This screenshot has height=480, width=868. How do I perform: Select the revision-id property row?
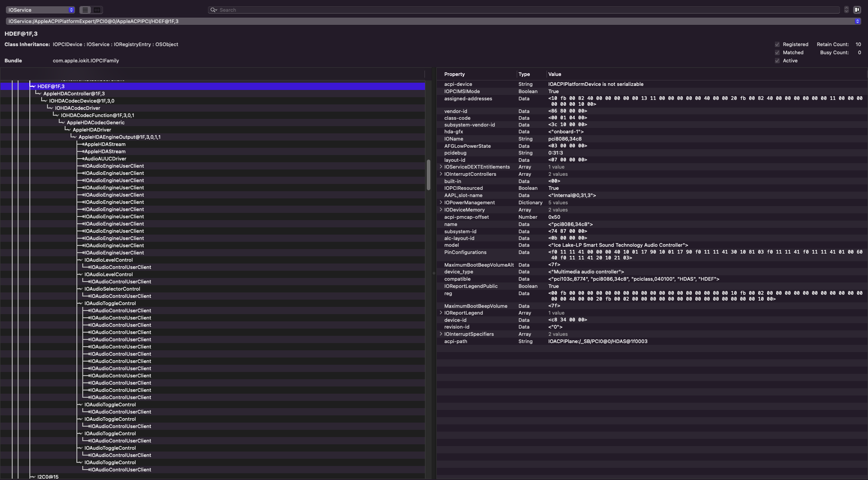coord(651,327)
